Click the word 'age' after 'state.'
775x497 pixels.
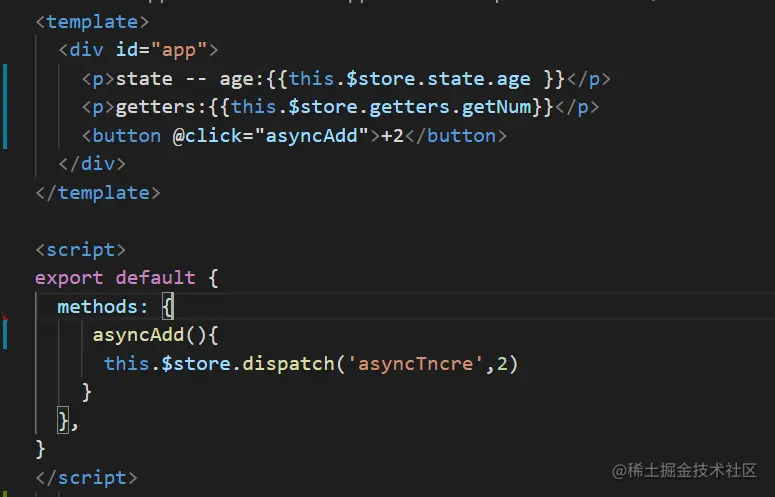click(x=514, y=79)
